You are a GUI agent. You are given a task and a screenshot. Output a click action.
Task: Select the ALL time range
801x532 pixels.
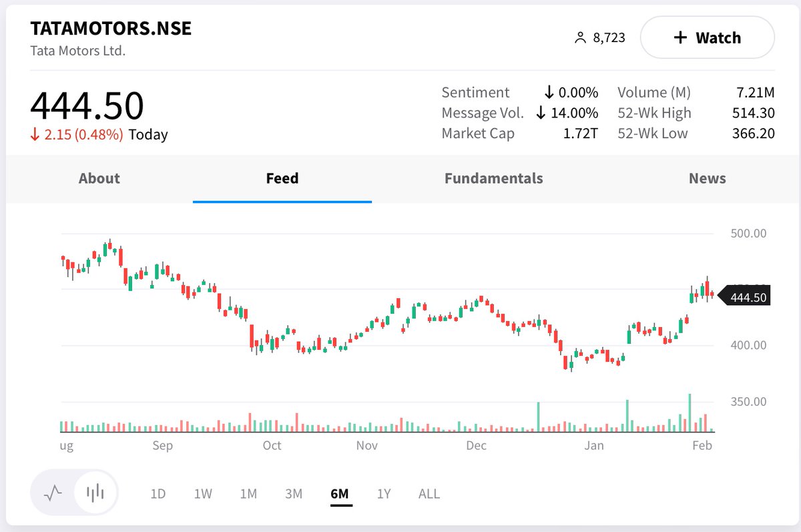pyautogui.click(x=429, y=494)
